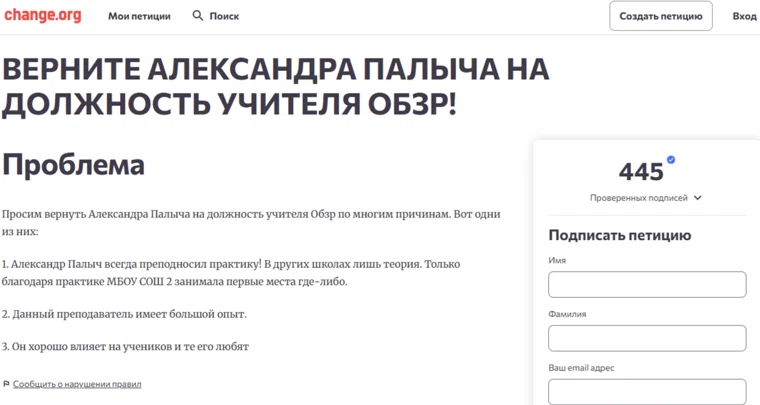
Task: Click the 445 signatures count
Action: coord(641,171)
